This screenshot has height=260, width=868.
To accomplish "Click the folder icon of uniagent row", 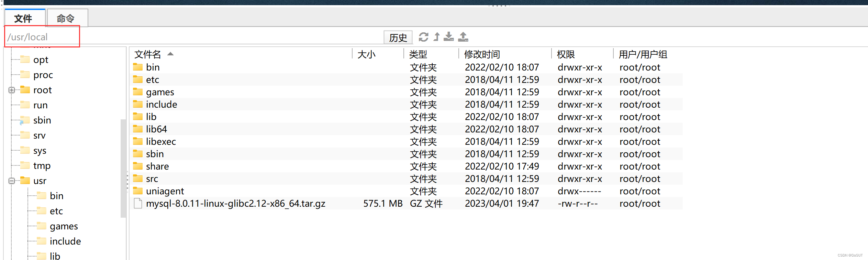I will coord(138,191).
